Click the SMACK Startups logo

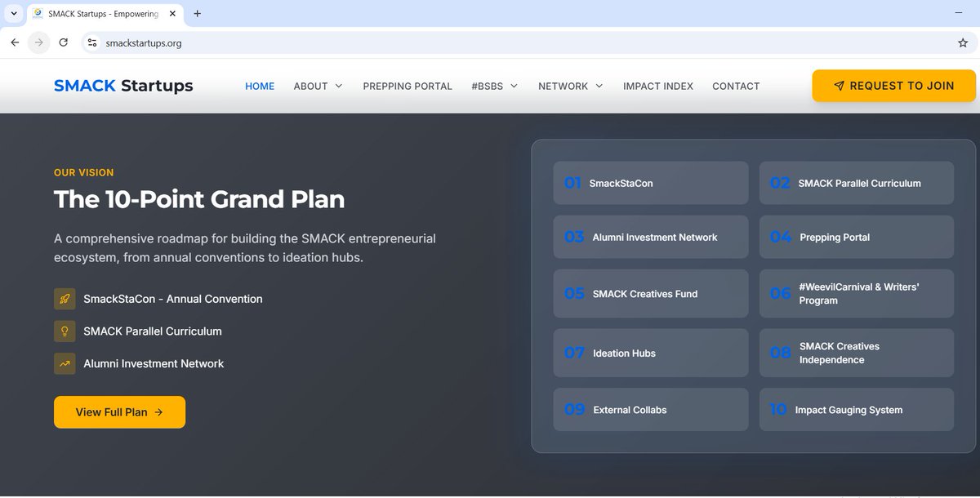coord(123,86)
